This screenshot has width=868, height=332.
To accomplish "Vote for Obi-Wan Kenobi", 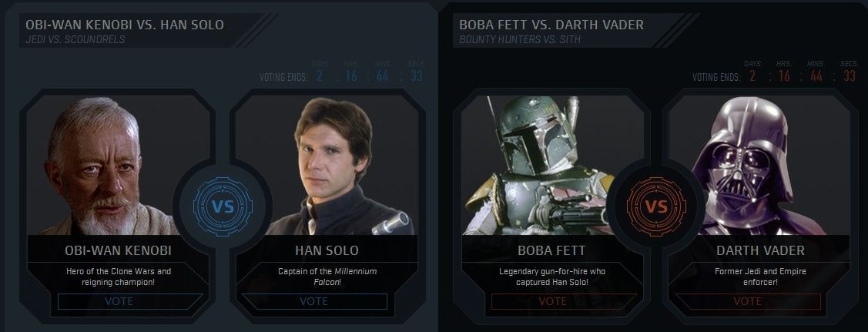I will pos(118,301).
